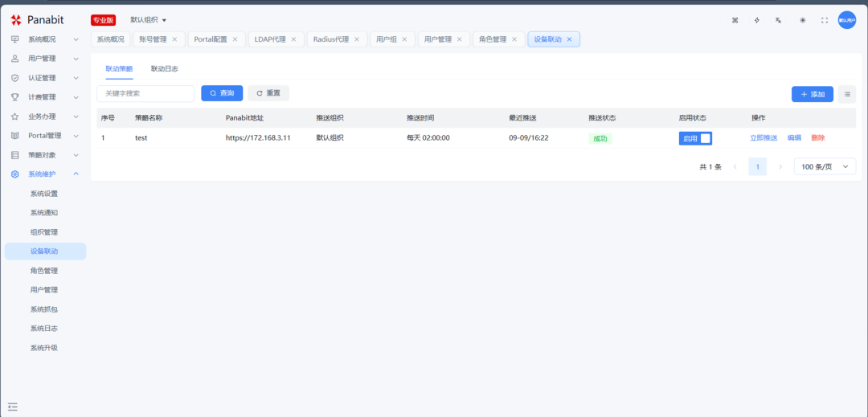Click the trophy icon beside 计费管理

[15, 96]
